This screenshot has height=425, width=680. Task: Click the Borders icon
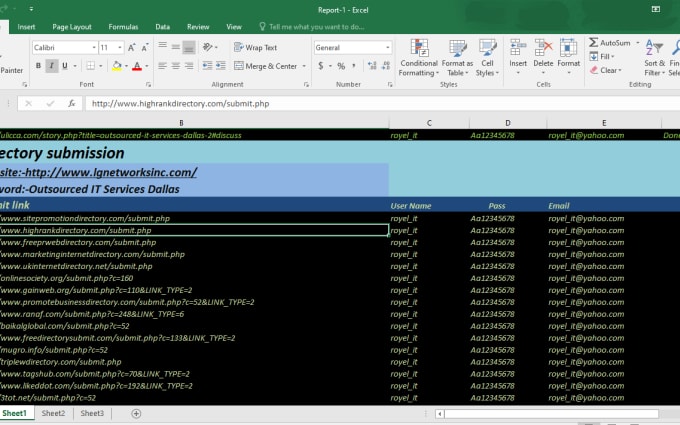pyautogui.click(x=91, y=66)
